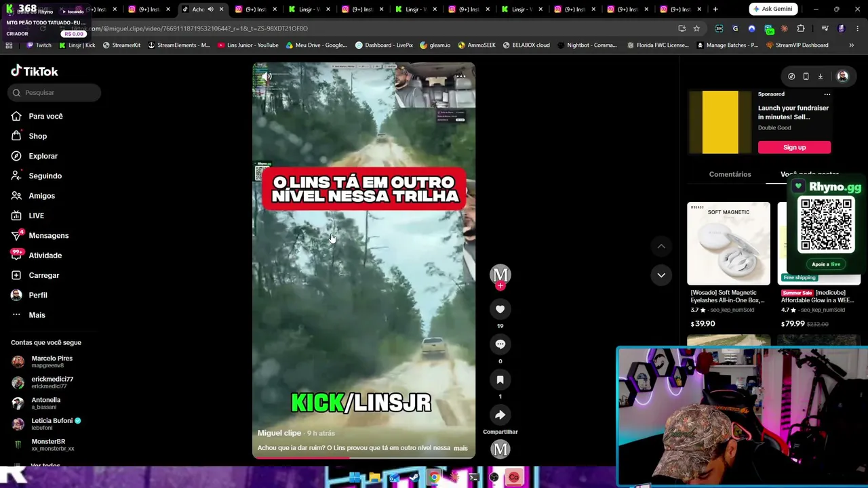Seek using the video progress bar
The image size is (868, 488).
(363, 457)
